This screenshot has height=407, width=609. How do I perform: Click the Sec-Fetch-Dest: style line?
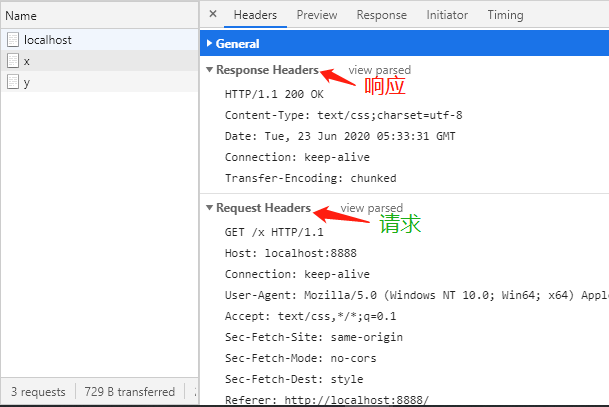coord(294,379)
